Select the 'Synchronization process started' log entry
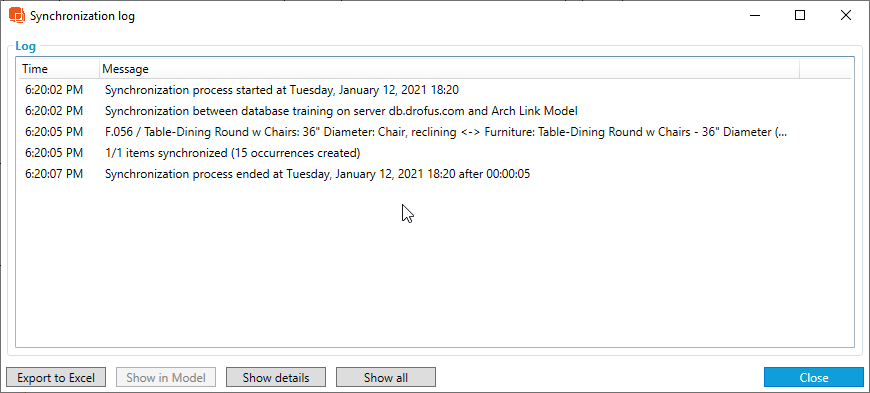 click(x=434, y=89)
